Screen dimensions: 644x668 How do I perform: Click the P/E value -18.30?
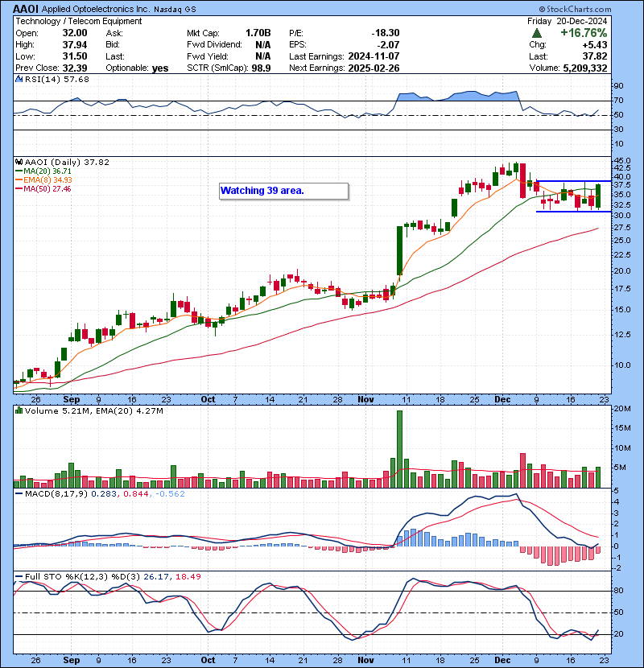[x=386, y=33]
